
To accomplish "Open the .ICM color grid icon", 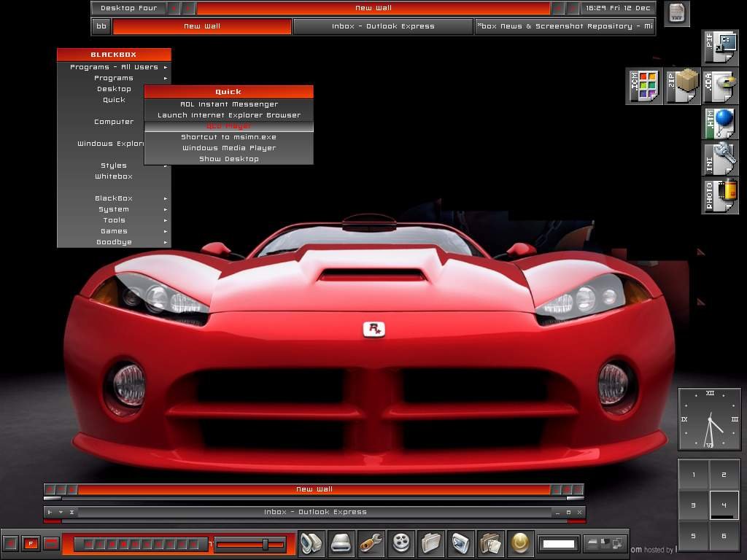I will (644, 86).
